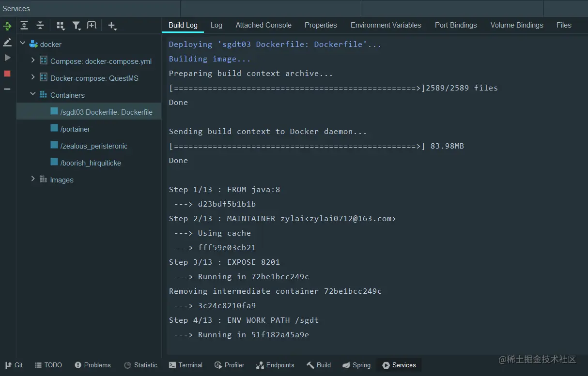The height and width of the screenshot is (376, 588).
Task: Click "Step 4/13 : ENV WORK_PATH /sgdt" line
Action: pyautogui.click(x=244, y=320)
